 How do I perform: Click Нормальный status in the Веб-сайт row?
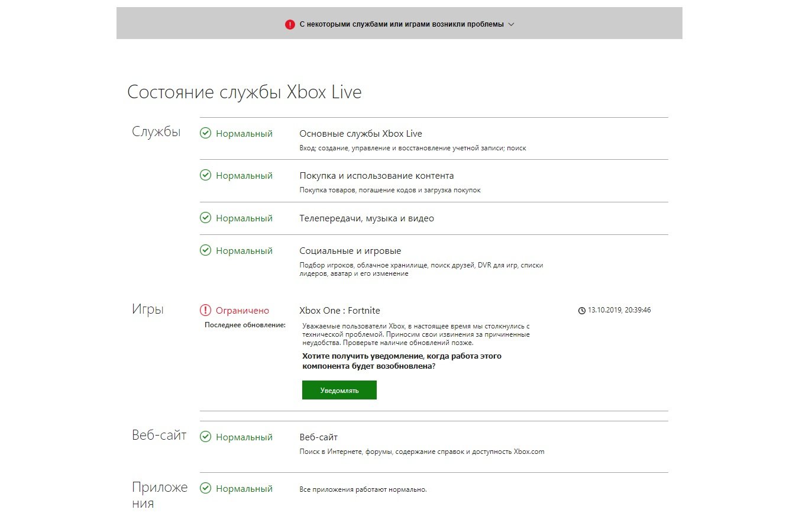[244, 437]
